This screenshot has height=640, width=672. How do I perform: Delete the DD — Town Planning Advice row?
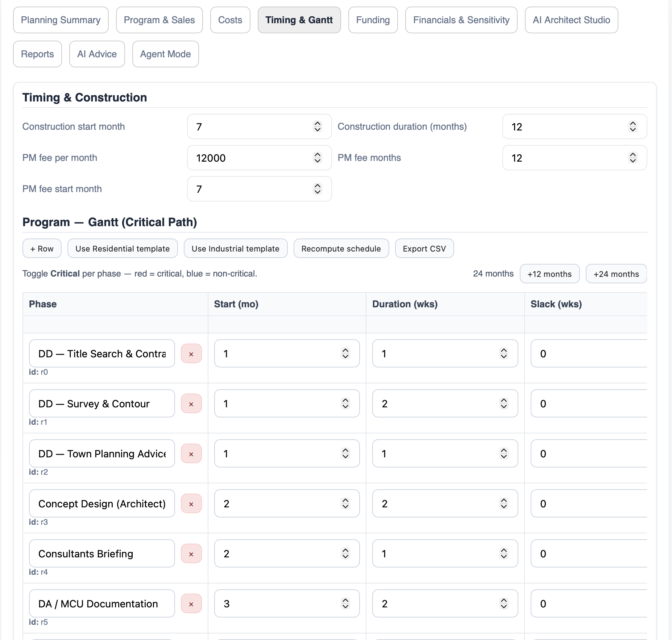tap(191, 454)
